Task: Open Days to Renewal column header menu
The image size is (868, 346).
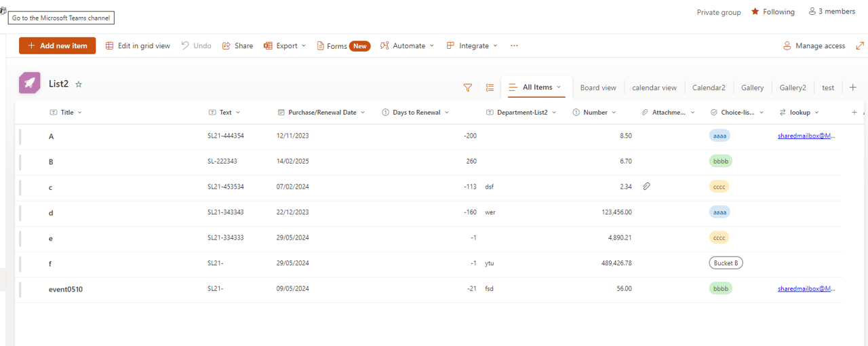Action: click(x=416, y=113)
